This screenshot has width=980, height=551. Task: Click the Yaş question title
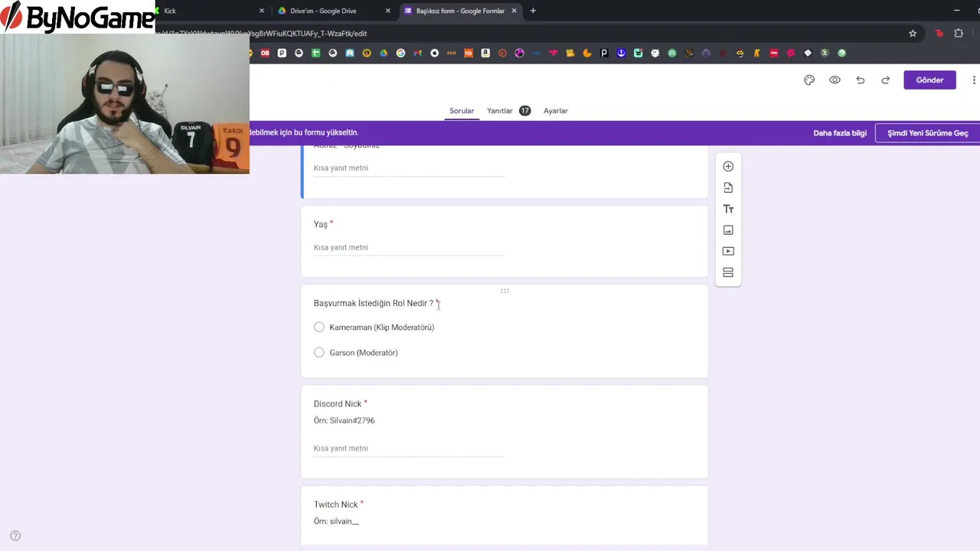coord(320,224)
